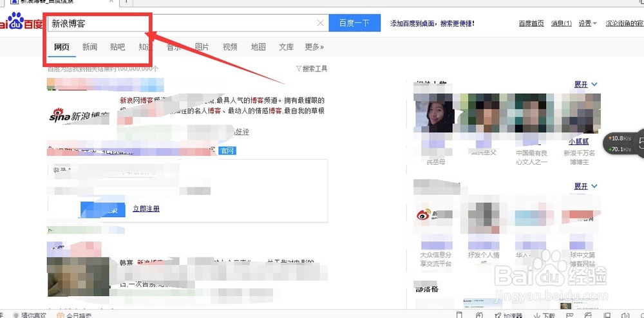Click the woman's photo thumbnail

pos(433,113)
